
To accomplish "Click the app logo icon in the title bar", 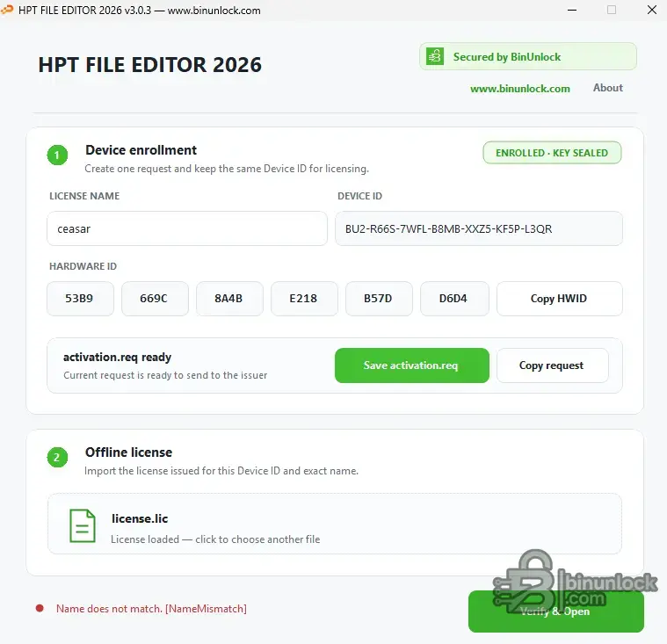I will pos(7,10).
